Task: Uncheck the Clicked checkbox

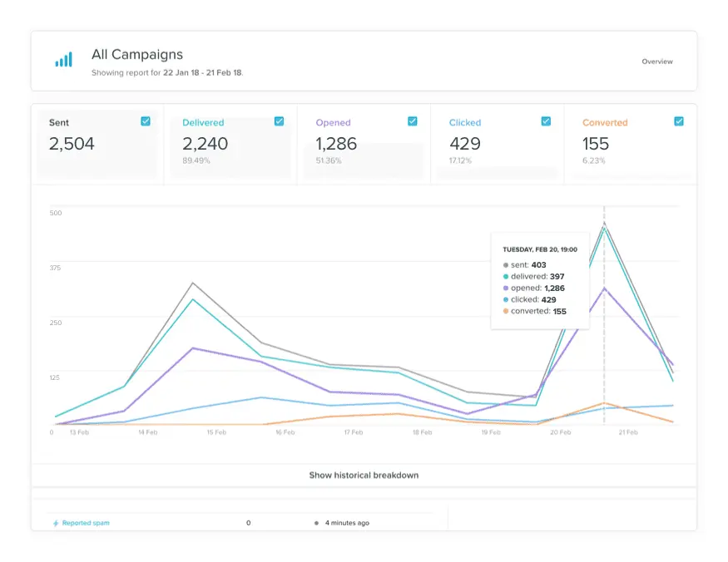Action: pos(546,121)
